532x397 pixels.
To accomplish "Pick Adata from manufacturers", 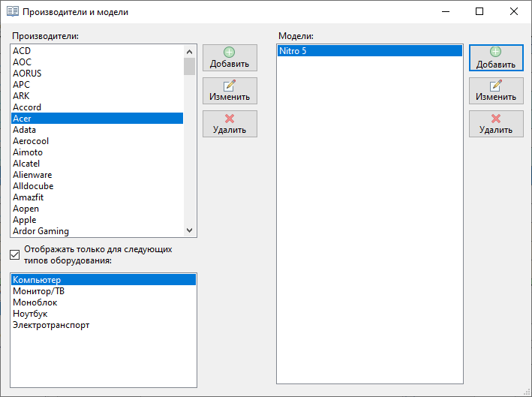I will click(97, 130).
